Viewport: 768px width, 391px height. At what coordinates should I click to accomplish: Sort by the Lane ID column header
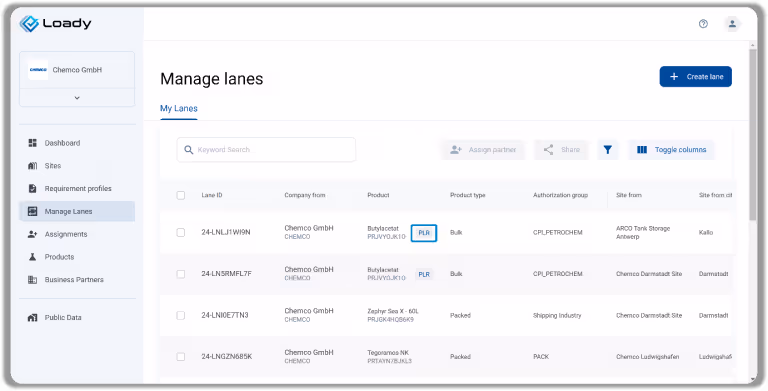click(x=212, y=195)
